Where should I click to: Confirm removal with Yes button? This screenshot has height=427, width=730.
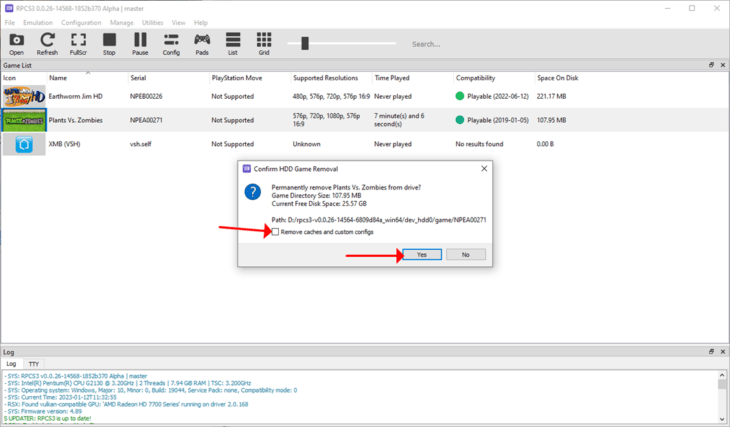coord(422,255)
